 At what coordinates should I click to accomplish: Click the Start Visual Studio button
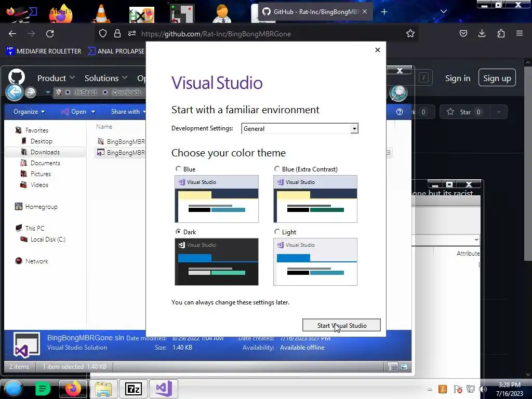click(341, 325)
